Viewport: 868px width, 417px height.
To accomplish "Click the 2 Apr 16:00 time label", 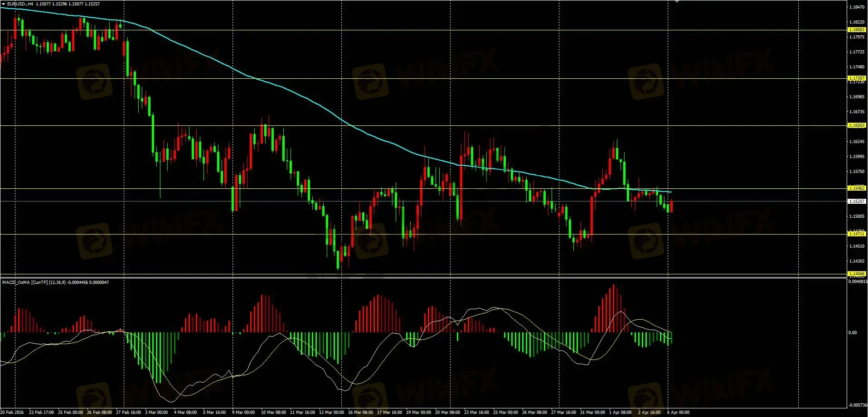I will click(650, 412).
